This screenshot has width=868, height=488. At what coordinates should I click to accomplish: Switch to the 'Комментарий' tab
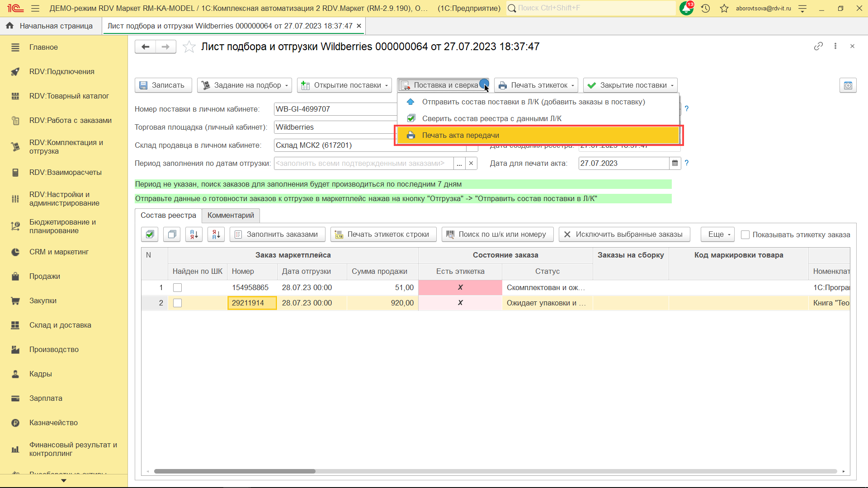pyautogui.click(x=231, y=215)
